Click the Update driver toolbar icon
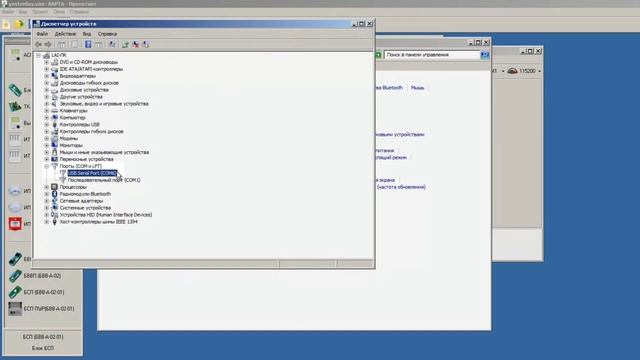 125,44
